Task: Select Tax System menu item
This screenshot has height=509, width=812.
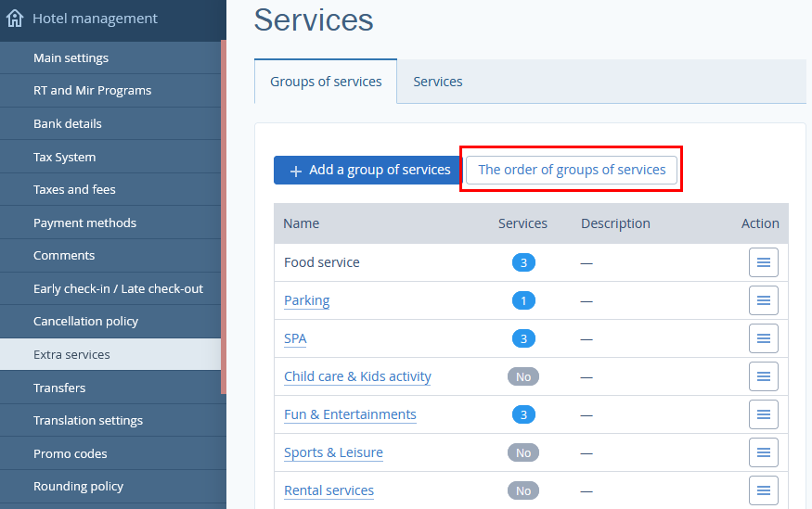Action: pyautogui.click(x=110, y=157)
